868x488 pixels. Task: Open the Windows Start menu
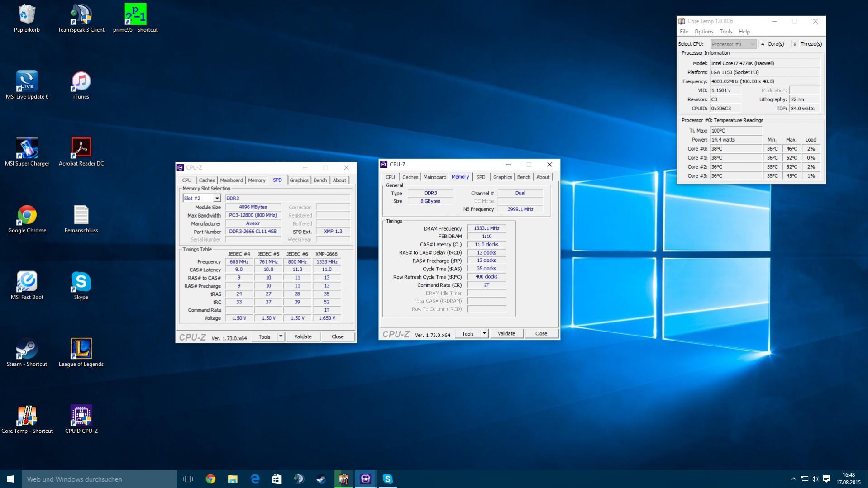pos(11,479)
